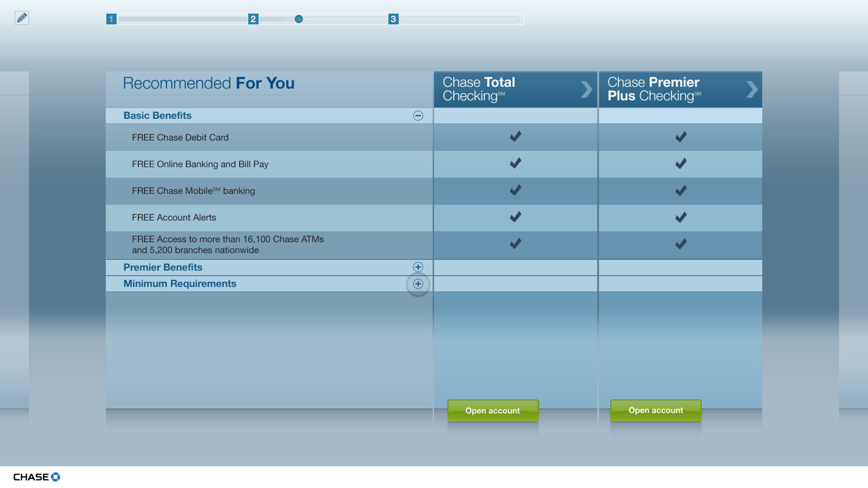Click the progress slider knob

(299, 19)
